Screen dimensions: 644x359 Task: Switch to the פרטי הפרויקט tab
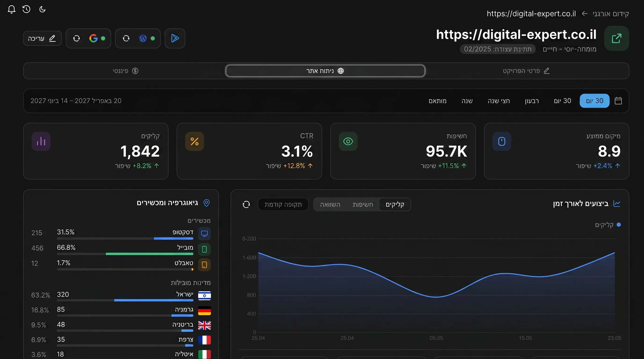[526, 71]
